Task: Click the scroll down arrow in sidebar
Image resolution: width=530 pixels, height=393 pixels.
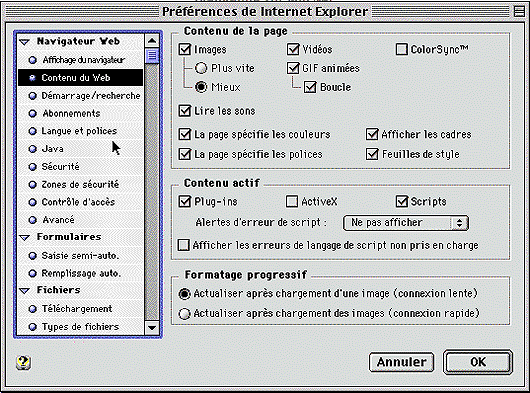Action: (152, 327)
